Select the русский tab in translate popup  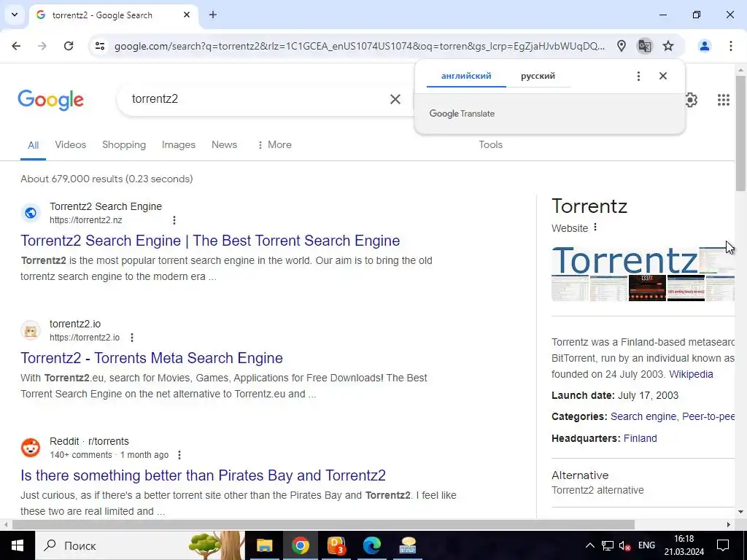point(538,76)
